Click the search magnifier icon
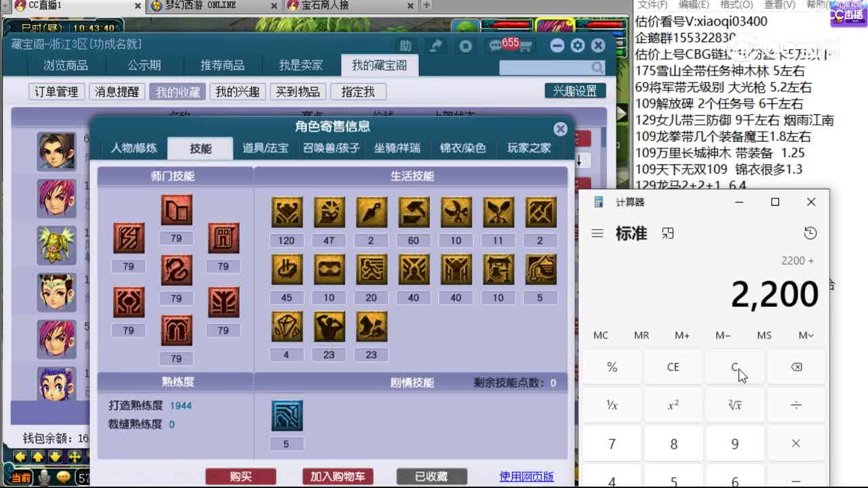This screenshot has height=488, width=868. tap(596, 67)
